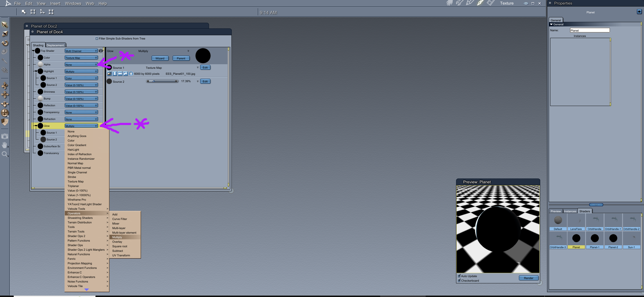Viewport: 644px width, 297px height.
Task: Collapse the General section in Properties
Action: point(551,24)
